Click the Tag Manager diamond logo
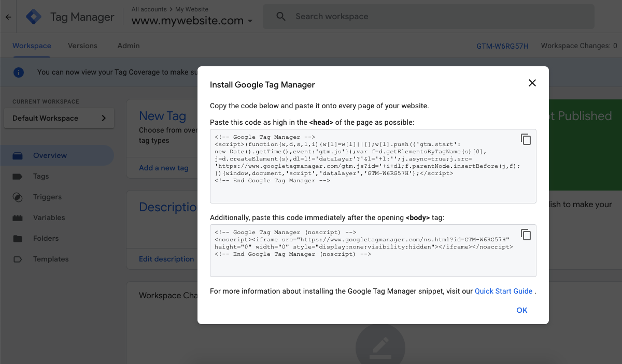622x364 pixels. coord(33,17)
